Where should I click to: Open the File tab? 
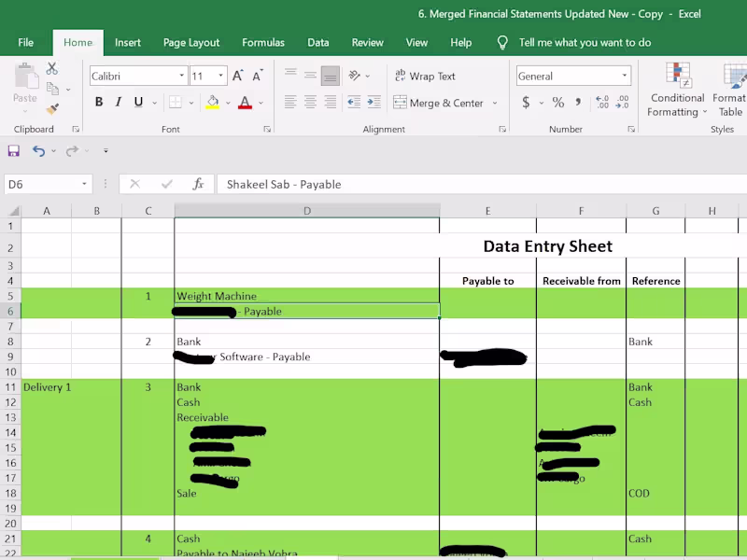26,42
